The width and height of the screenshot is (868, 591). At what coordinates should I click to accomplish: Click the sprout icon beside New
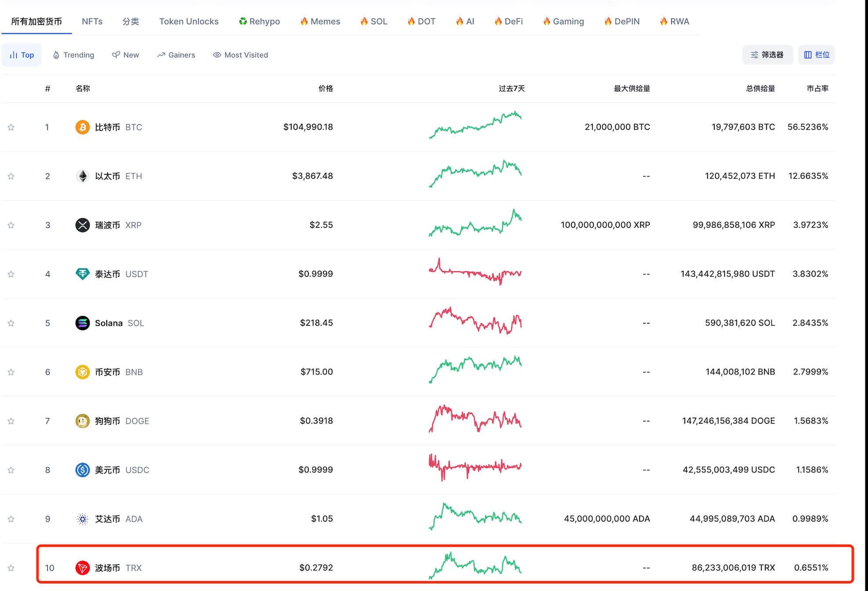click(116, 55)
